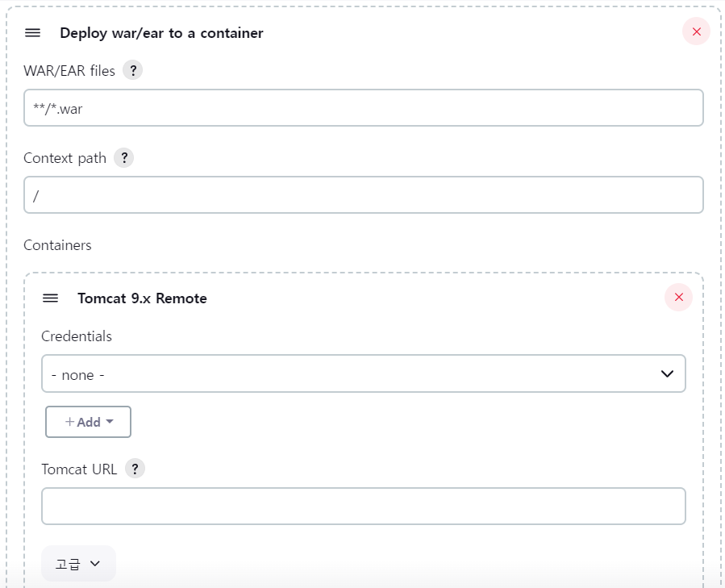Open help for Tomcat URL
Image resolution: width=725 pixels, height=588 pixels.
(135, 469)
